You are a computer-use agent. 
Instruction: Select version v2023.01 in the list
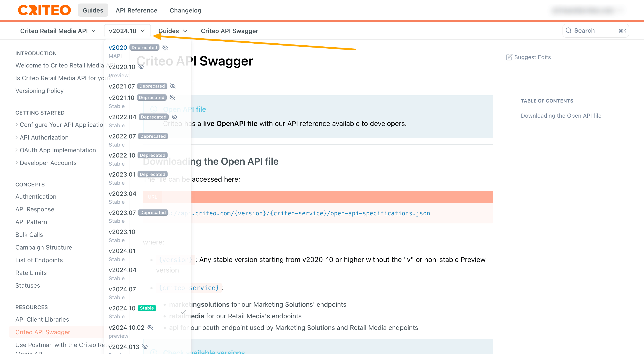pyautogui.click(x=122, y=175)
